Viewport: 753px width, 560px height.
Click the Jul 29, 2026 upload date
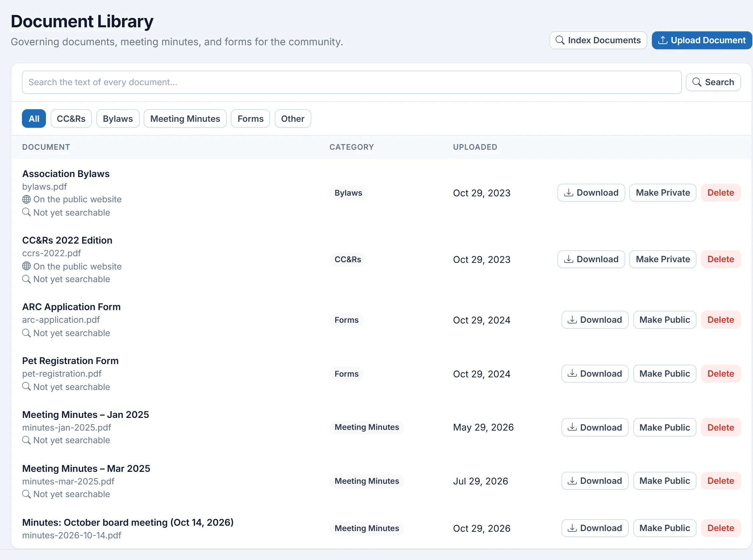(481, 481)
